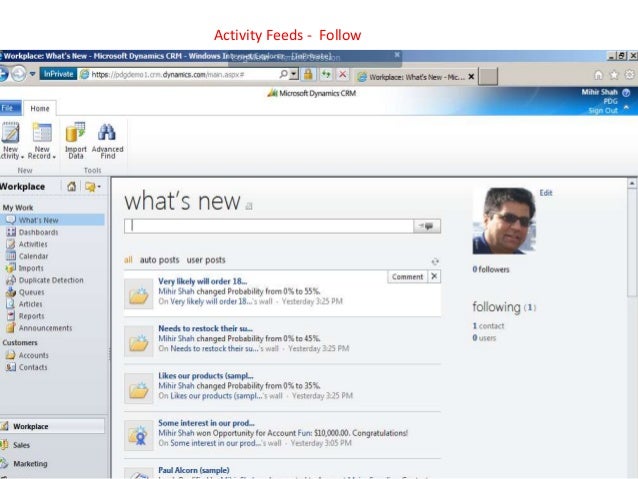Screen dimensions: 638x479
Task: Click the post submit button with speech icon
Action: (x=427, y=226)
